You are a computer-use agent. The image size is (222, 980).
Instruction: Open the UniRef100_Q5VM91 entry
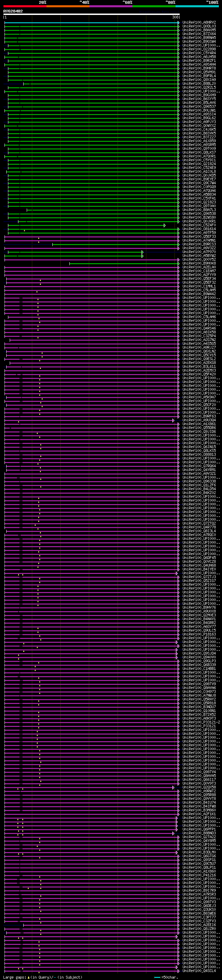[199, 72]
